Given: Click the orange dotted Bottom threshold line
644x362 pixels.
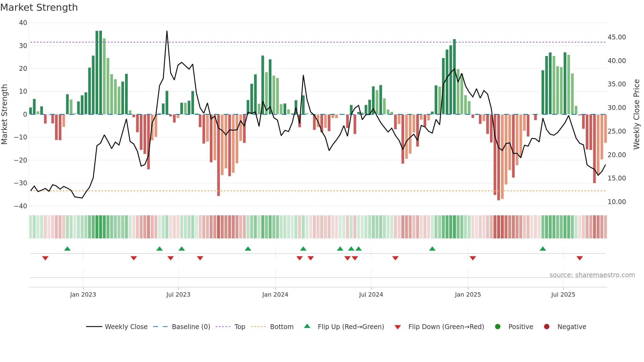Looking at the screenshot, I should pyautogui.click(x=318, y=191).
